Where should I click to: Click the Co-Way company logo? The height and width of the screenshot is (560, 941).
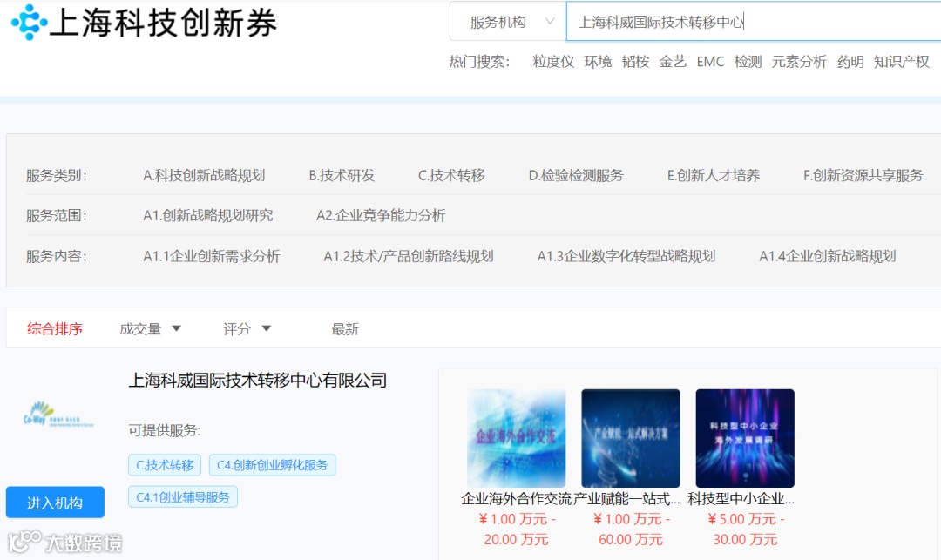(x=58, y=413)
